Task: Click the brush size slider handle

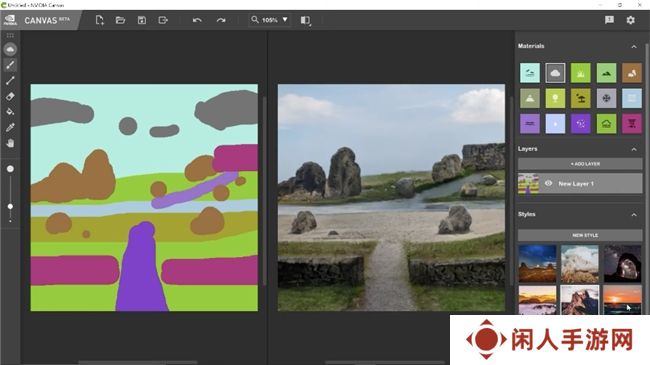Action: (x=10, y=206)
